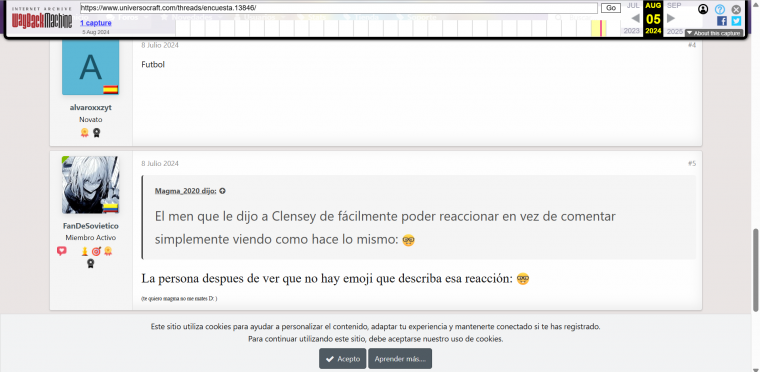760x372 pixels.
Task: Share capture via Facebook icon
Action: pos(722,21)
